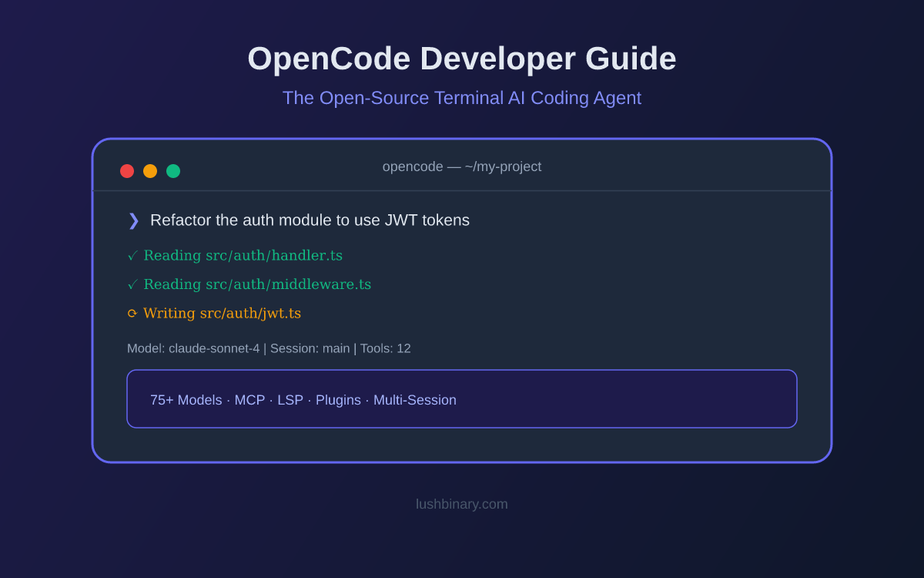Viewport: 924px width, 578px height.
Task: Click 'Writing src/auth/jwt.ts' line
Action: (222, 314)
